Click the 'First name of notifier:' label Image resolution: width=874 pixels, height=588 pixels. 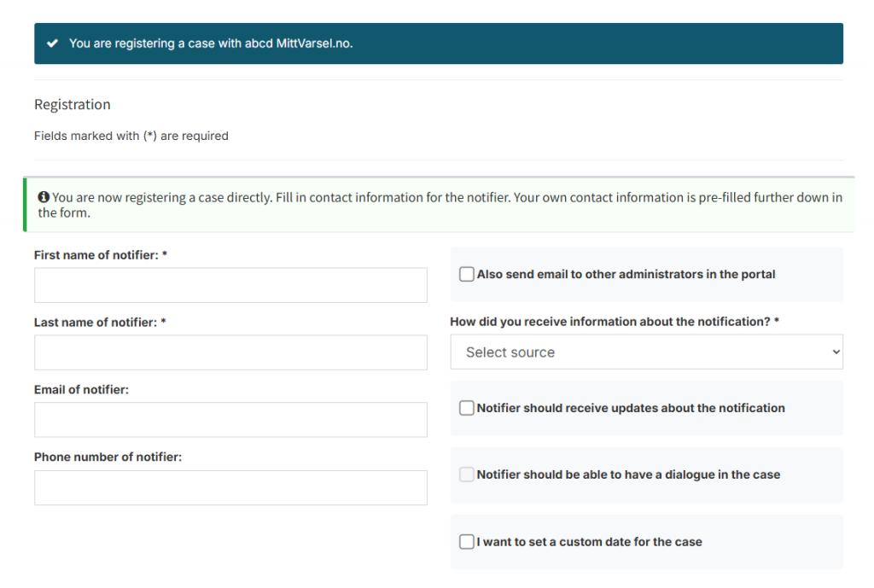pos(100,255)
